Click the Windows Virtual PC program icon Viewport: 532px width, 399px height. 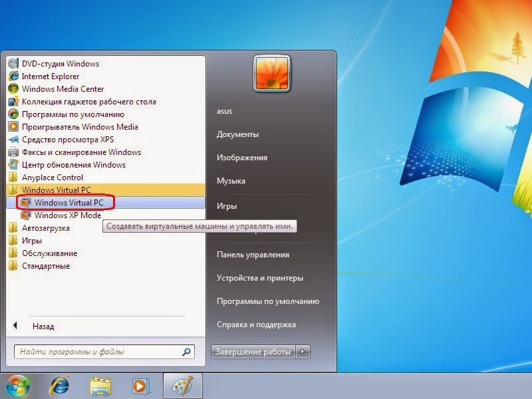click(26, 203)
